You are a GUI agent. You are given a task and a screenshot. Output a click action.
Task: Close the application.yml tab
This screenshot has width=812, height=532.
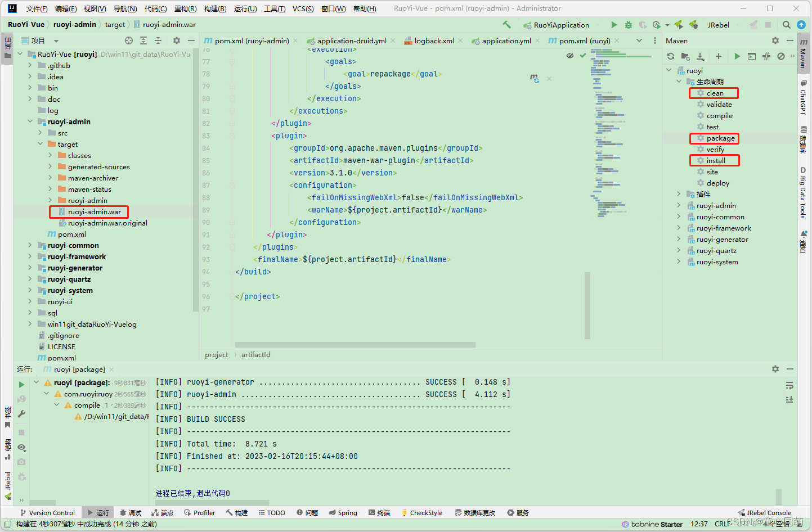pyautogui.click(x=538, y=40)
